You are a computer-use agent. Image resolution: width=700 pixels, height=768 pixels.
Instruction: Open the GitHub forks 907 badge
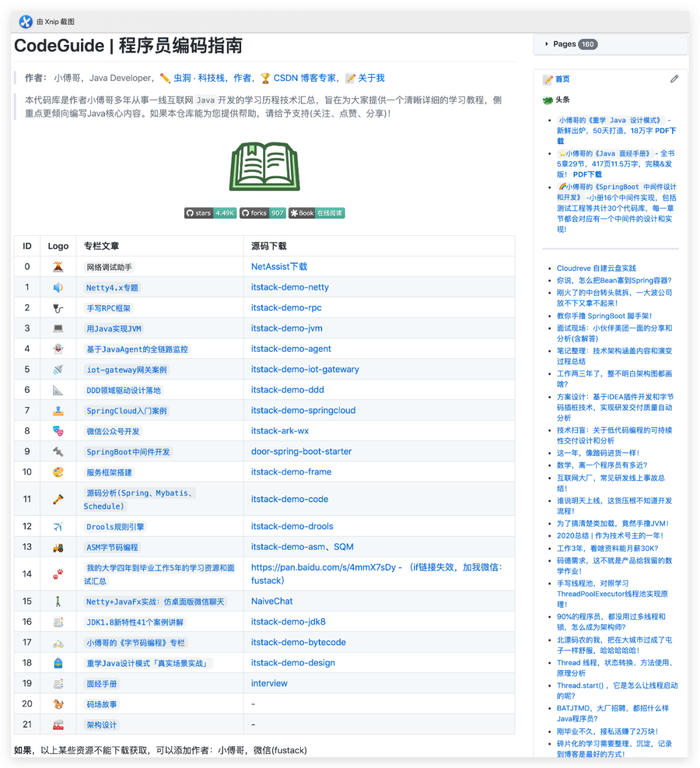tap(262, 213)
